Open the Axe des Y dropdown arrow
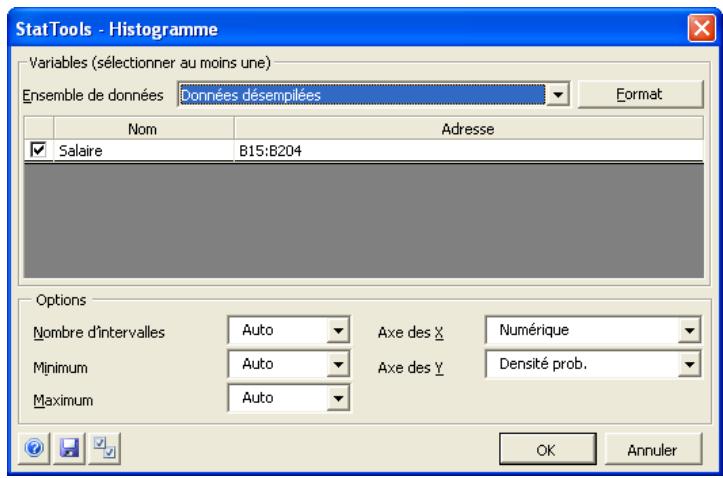Image resolution: width=723 pixels, height=478 pixels. (689, 364)
